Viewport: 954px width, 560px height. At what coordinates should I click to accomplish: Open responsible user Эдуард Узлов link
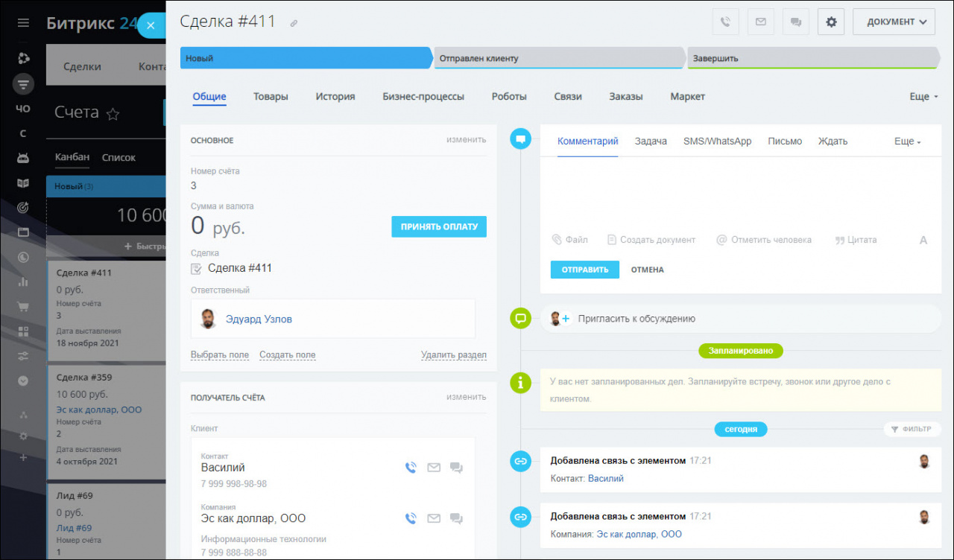click(x=259, y=319)
